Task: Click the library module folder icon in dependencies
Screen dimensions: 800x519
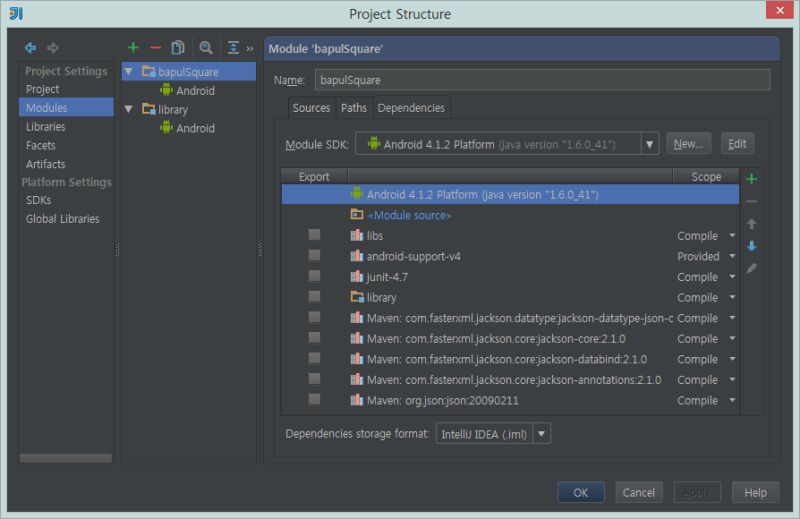Action: [x=357, y=296]
